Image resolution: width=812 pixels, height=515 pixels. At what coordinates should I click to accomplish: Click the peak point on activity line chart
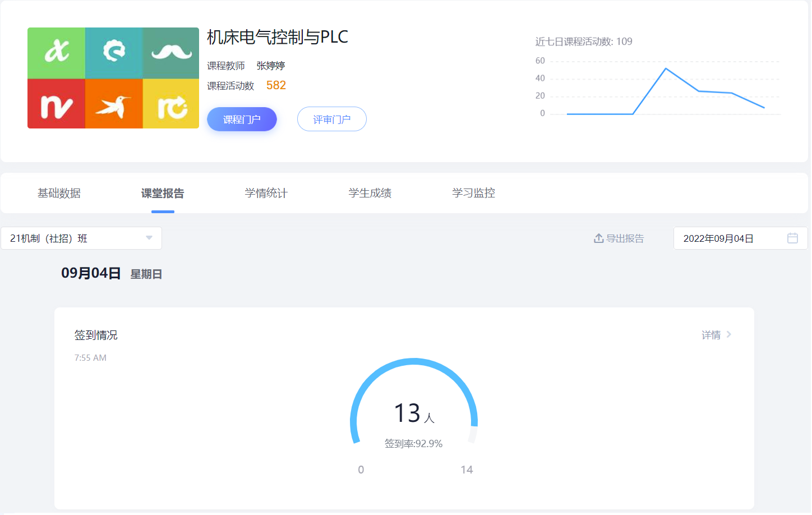coord(666,68)
